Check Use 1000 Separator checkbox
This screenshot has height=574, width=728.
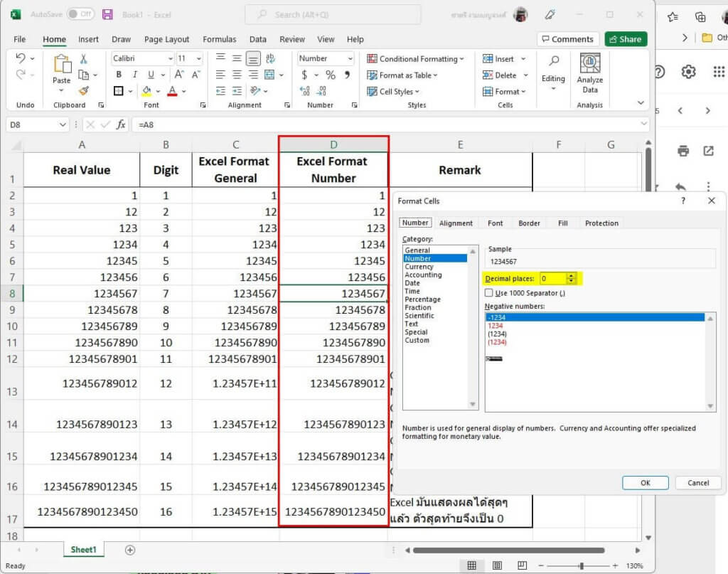pos(489,292)
